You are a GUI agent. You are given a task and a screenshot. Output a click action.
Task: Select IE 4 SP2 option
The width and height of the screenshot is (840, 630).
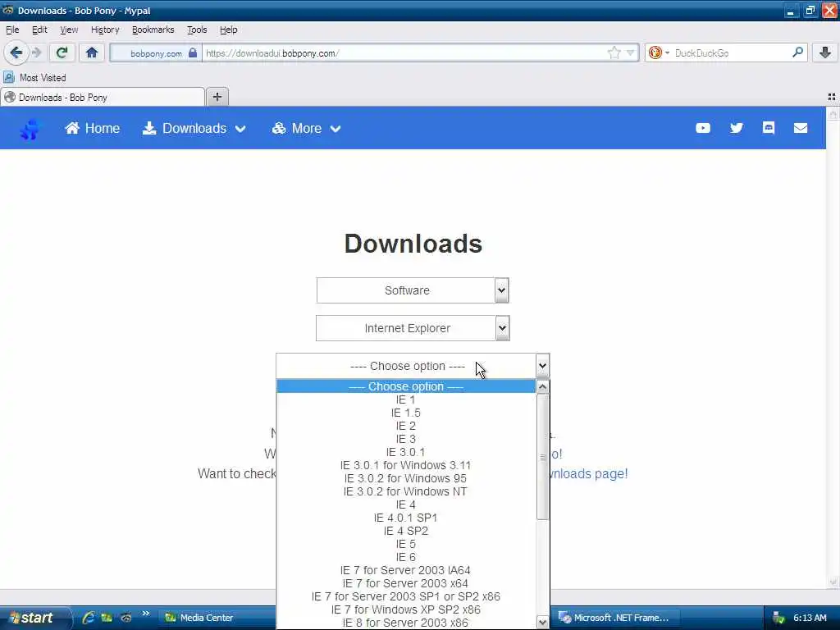point(405,531)
